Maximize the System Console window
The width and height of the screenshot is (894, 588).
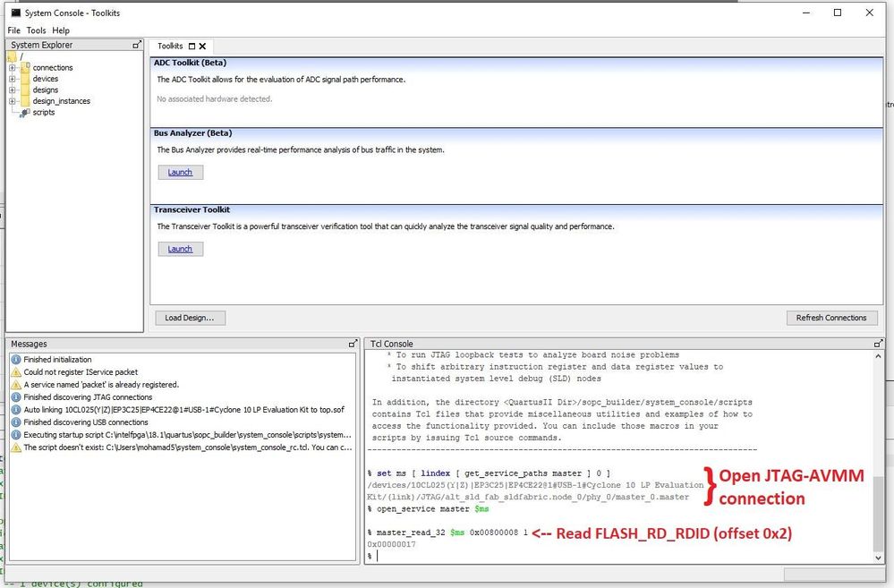pos(838,13)
